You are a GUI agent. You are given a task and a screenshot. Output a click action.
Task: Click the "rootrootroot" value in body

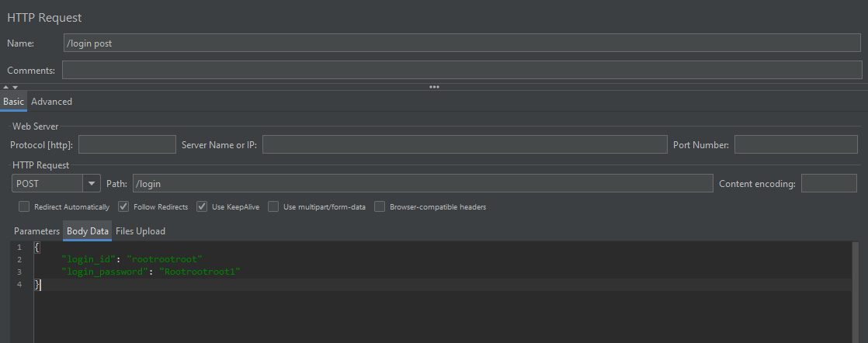click(165, 259)
